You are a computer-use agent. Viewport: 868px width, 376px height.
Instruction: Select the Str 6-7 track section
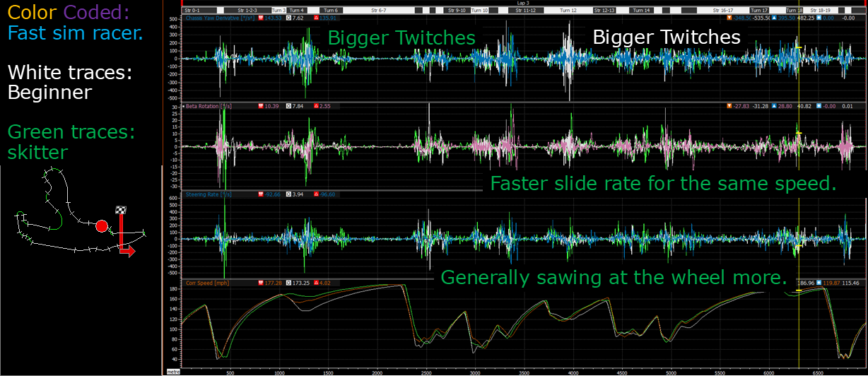(379, 11)
